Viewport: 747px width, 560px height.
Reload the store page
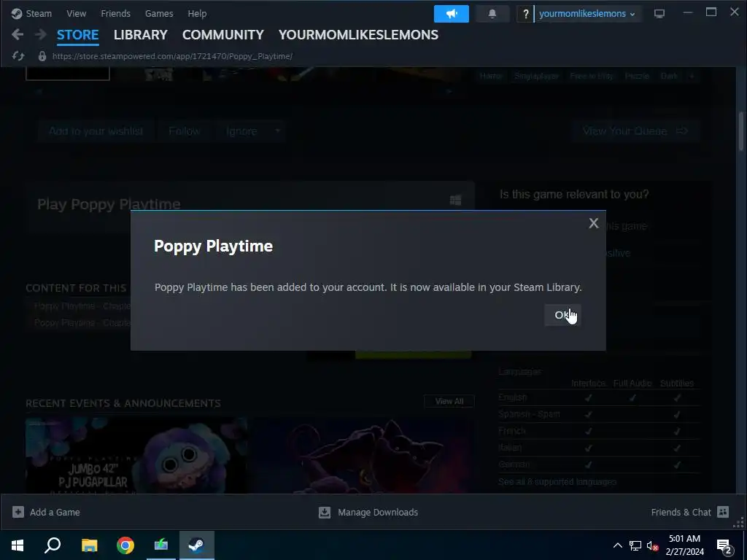coord(18,56)
